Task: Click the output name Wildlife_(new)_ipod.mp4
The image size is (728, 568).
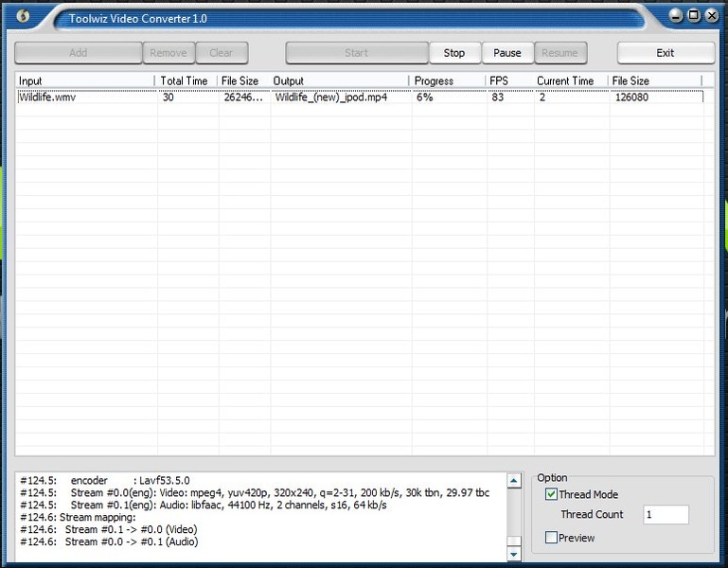Action: pos(331,98)
